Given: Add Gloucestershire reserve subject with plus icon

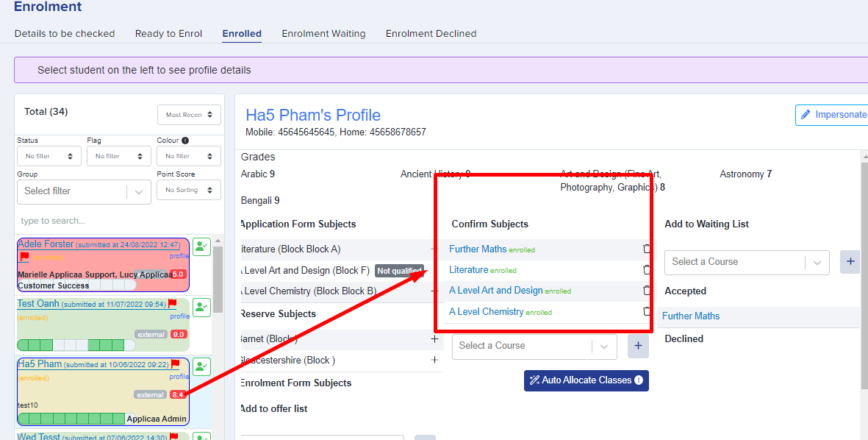Looking at the screenshot, I should pos(434,360).
